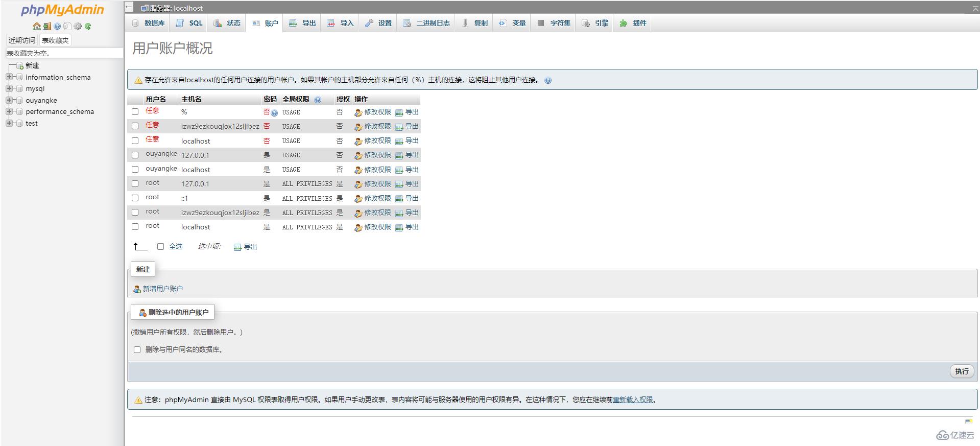Click edit privileges icon for 任意 localhost row
Viewport: 980px width, 446px height.
(358, 142)
